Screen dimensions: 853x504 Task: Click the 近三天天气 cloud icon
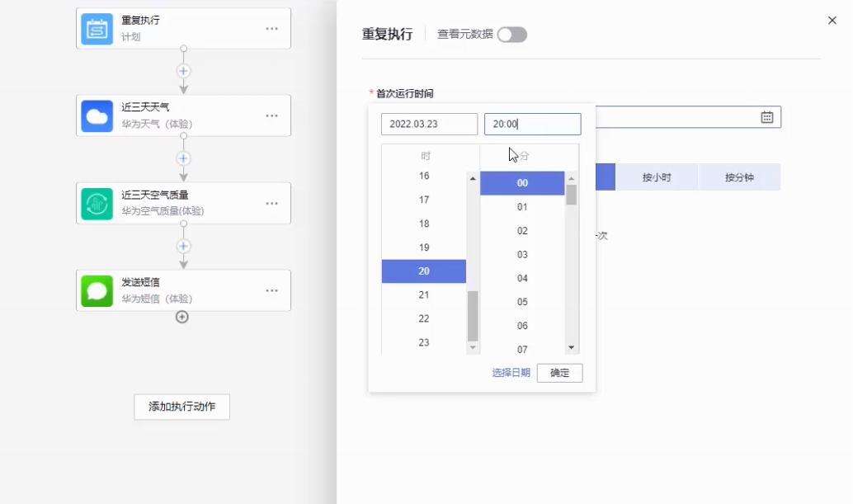(x=97, y=116)
